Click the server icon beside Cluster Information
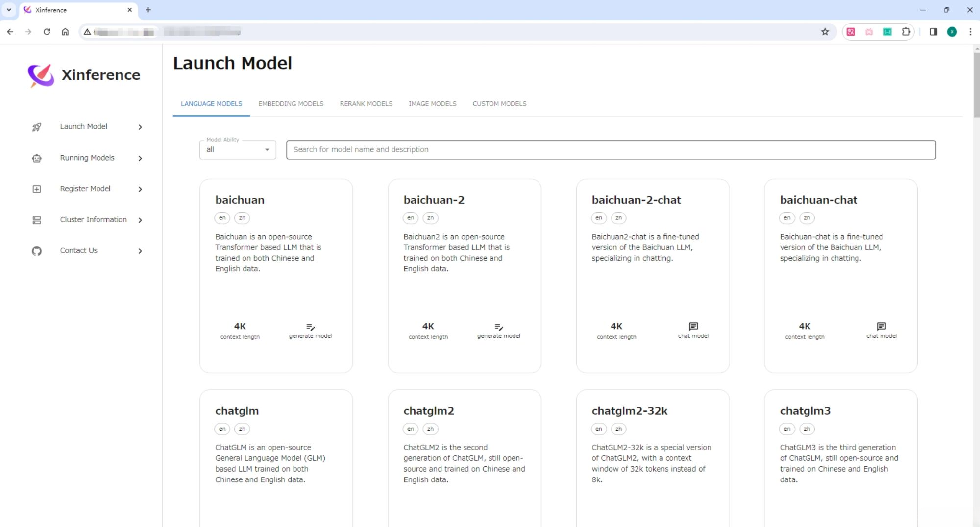980x527 pixels. (x=37, y=220)
